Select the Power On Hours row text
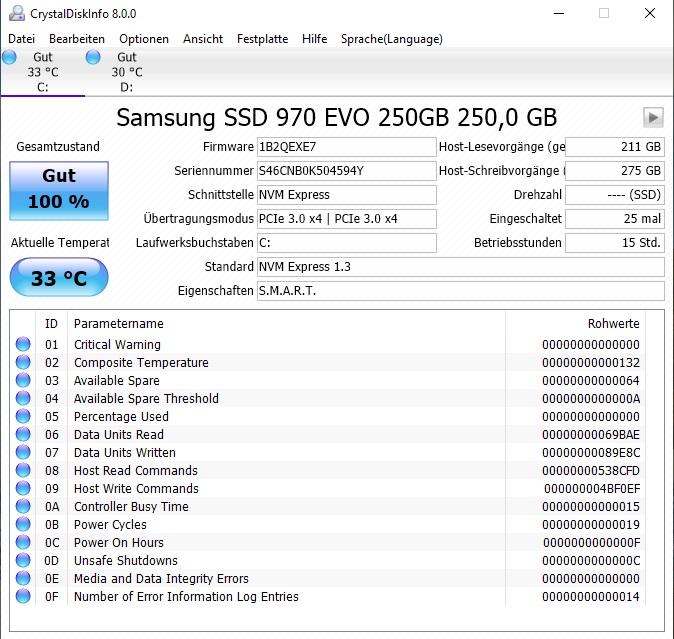The height and width of the screenshot is (639, 674). tap(119, 543)
